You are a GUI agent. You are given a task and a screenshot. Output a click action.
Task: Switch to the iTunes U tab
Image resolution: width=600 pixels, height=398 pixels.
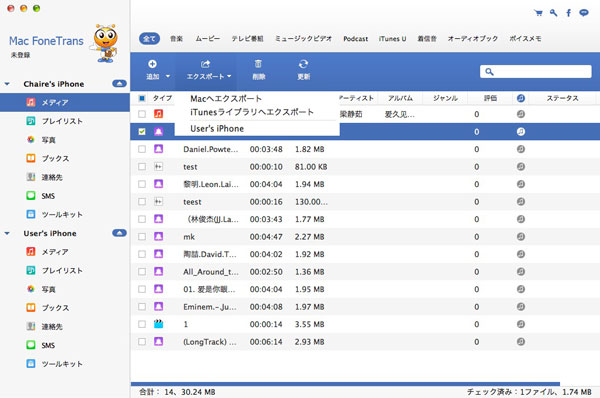(392, 39)
